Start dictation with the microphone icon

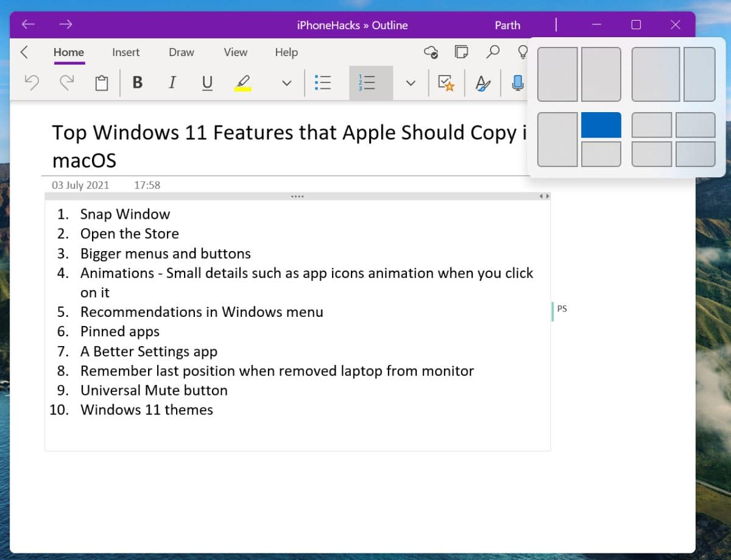click(x=517, y=83)
